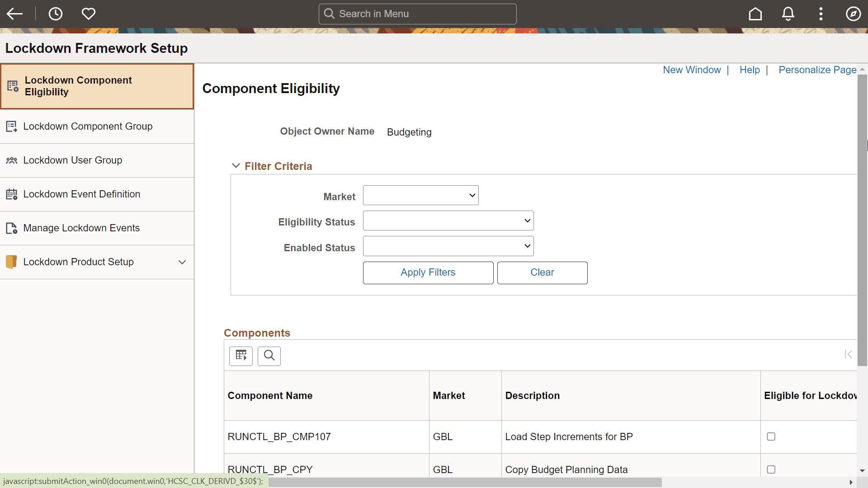
Task: Click the Budgeting owner name value
Action: pyautogui.click(x=409, y=132)
